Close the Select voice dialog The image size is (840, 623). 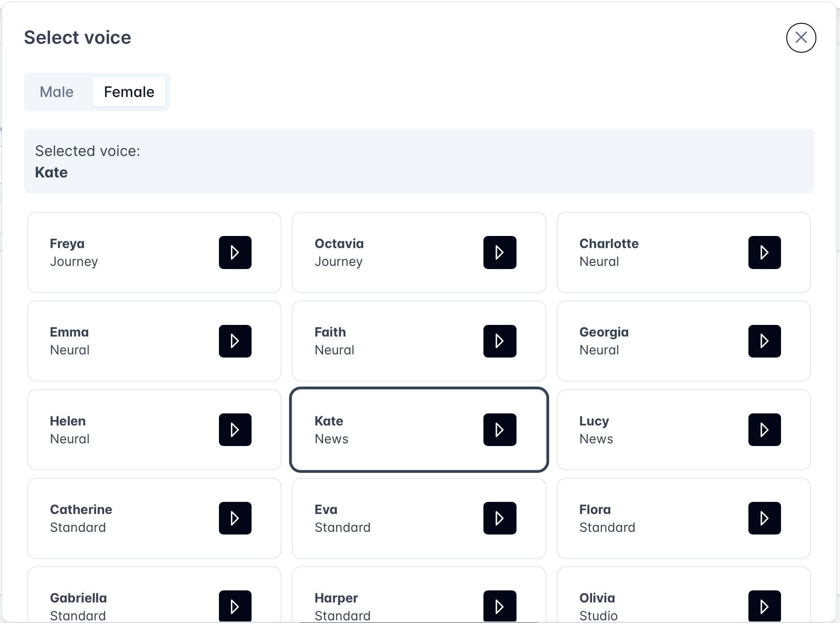801,38
